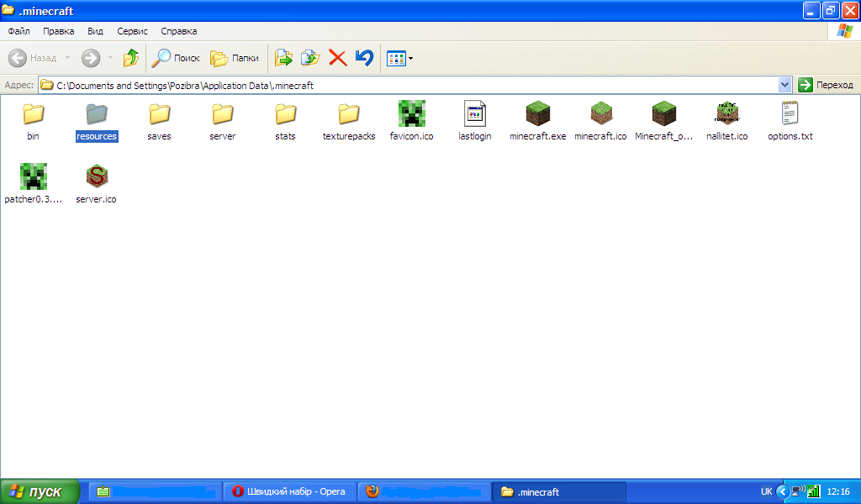
Task: Open the texturepacks folder
Action: click(x=349, y=114)
